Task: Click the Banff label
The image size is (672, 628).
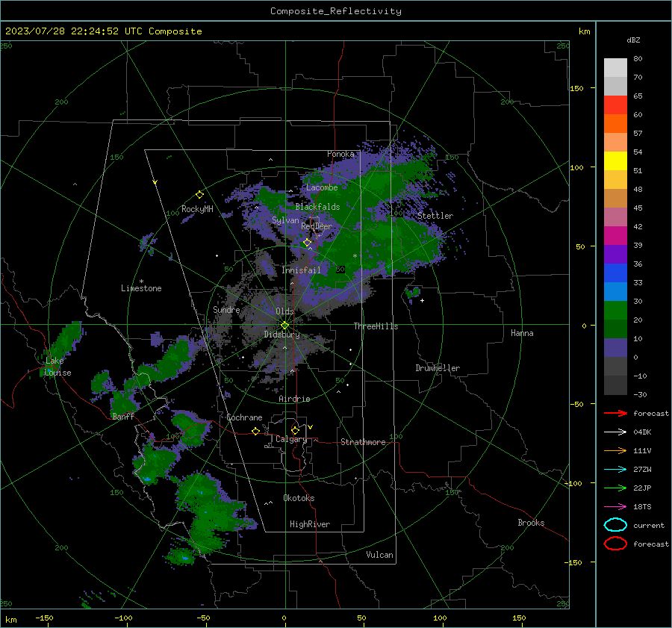Action: click(x=123, y=416)
